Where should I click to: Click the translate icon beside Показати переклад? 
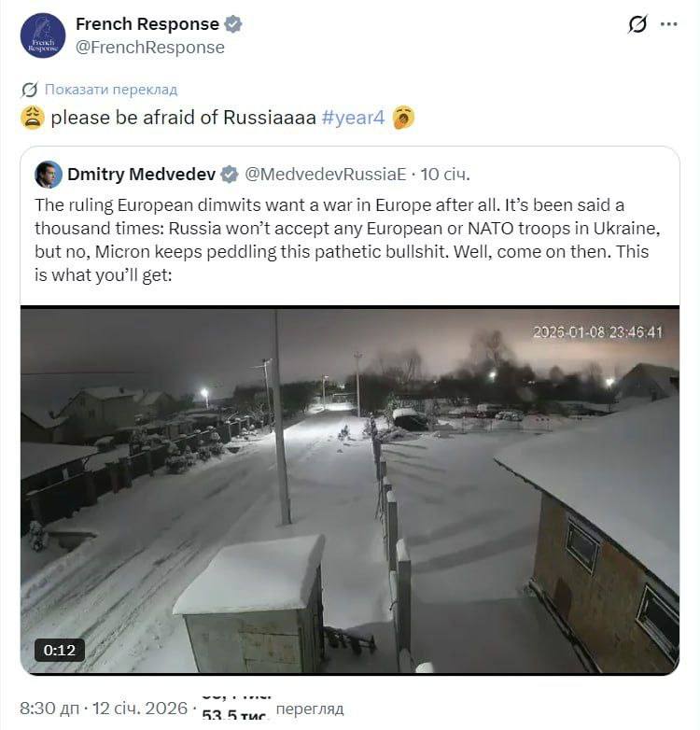[x=29, y=90]
